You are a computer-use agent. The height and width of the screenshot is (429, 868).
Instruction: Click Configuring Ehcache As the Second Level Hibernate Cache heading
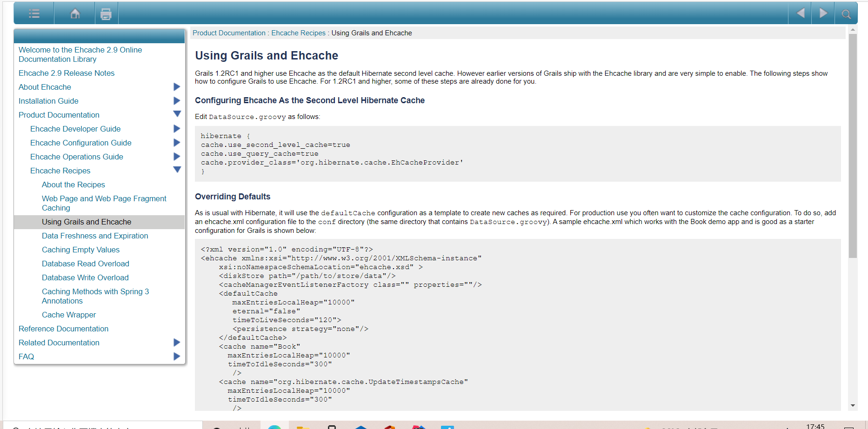pyautogui.click(x=310, y=100)
